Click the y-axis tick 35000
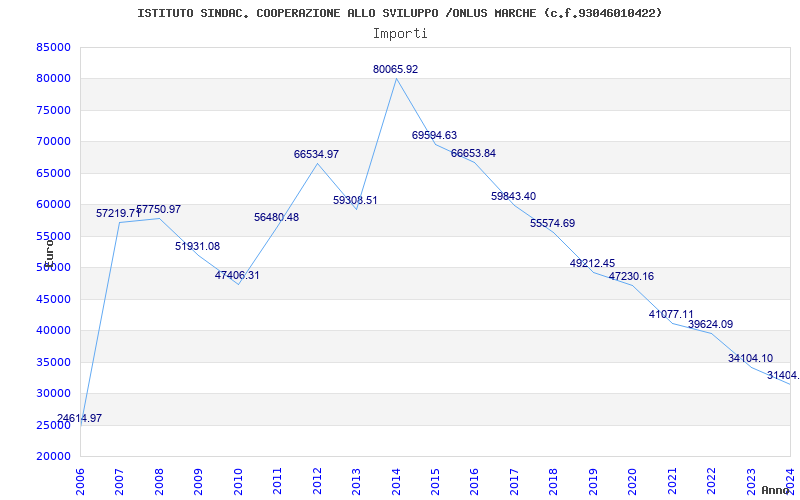This screenshot has width=800, height=500. tap(53, 362)
